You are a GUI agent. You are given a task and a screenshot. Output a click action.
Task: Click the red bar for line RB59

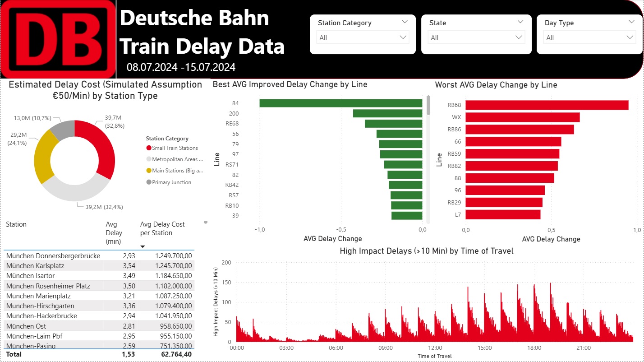(513, 154)
